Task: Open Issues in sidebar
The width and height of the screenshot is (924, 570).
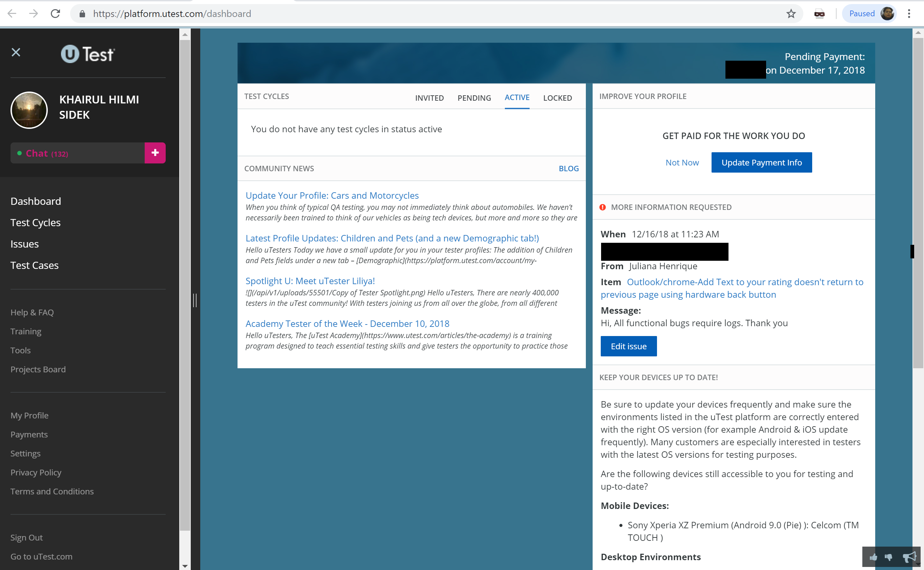Action: point(24,244)
